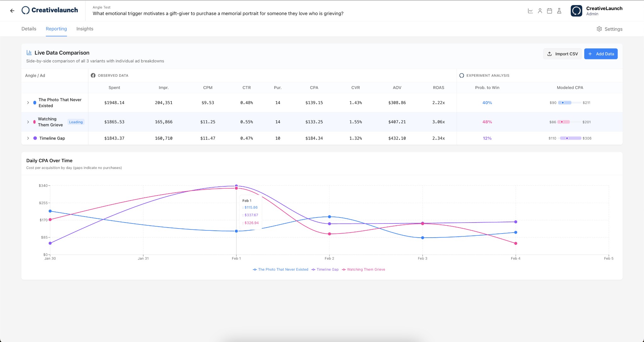Expand the Watching Them Grieve row
Viewport: 644px width, 342px height.
tap(28, 122)
